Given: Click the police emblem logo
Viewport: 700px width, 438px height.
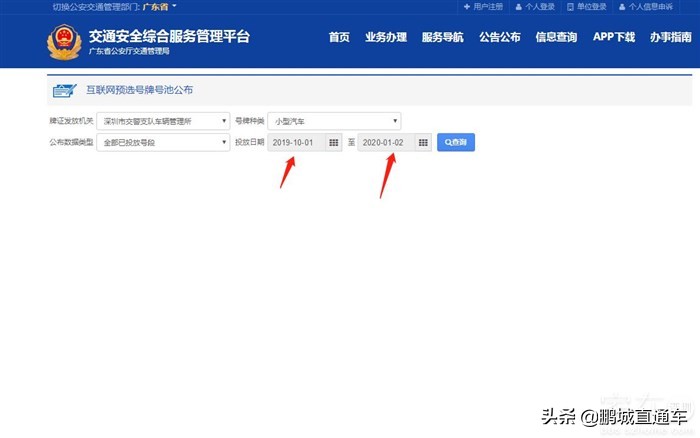Looking at the screenshot, I should pos(64,42).
